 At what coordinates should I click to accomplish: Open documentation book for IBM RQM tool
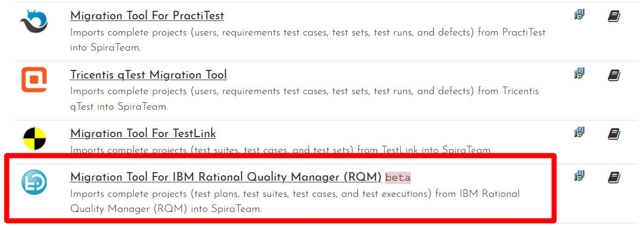614,176
